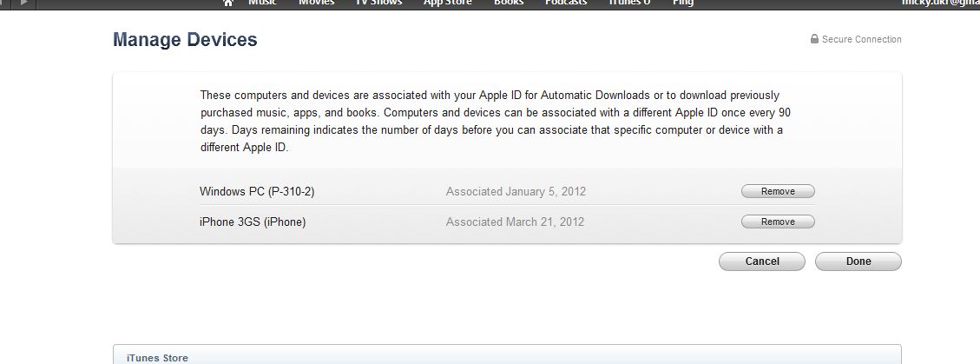
Task: Open the App Store tab
Action: 447,3
